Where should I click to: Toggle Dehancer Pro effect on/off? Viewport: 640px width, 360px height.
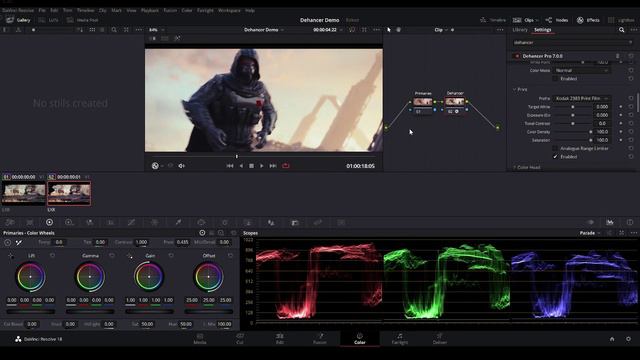(x=517, y=56)
